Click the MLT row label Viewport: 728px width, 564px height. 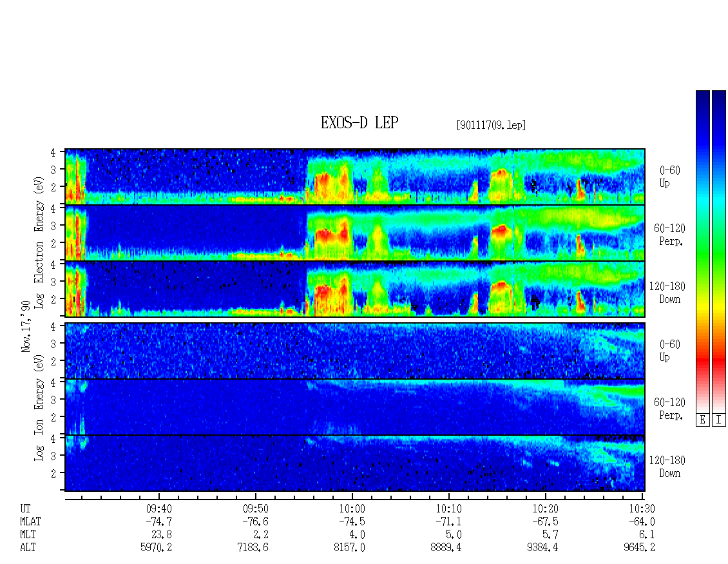coord(28,534)
